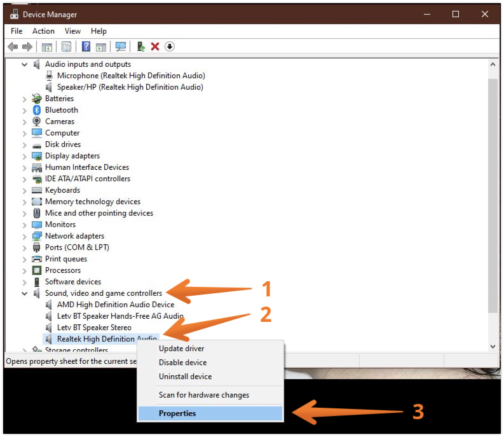504x437 pixels.
Task: Select Properties in the context menu
Action: point(210,413)
